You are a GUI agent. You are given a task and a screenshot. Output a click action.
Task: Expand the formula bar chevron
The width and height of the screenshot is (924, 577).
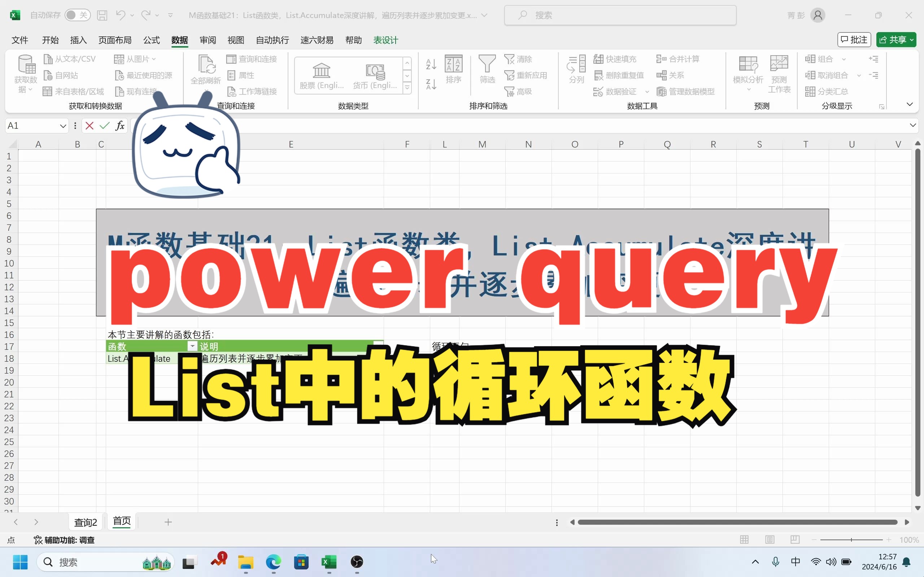(912, 125)
